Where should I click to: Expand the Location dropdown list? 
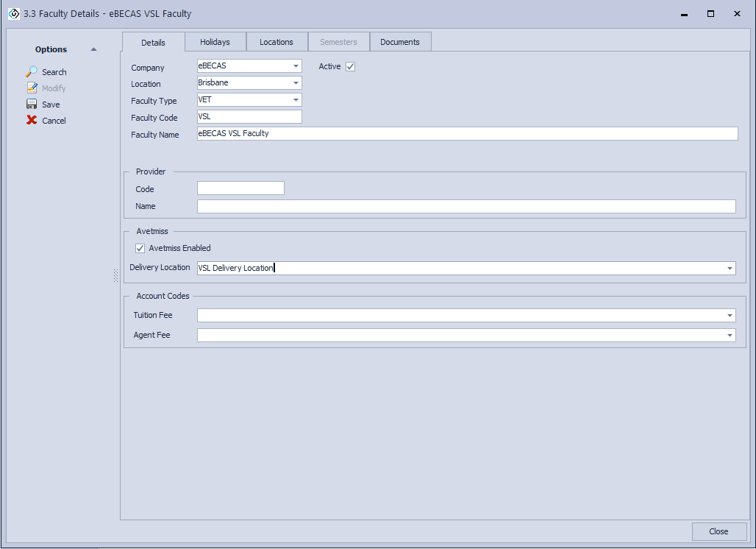click(x=296, y=83)
